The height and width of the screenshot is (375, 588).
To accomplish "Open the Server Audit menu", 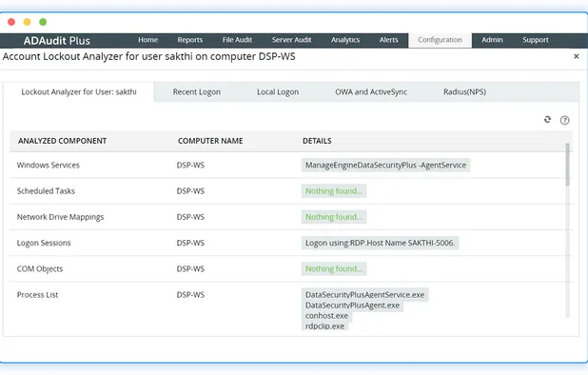I will (292, 40).
